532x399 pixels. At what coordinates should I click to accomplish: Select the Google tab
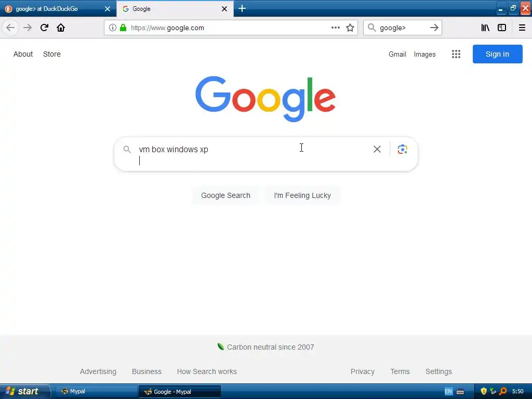click(175, 8)
